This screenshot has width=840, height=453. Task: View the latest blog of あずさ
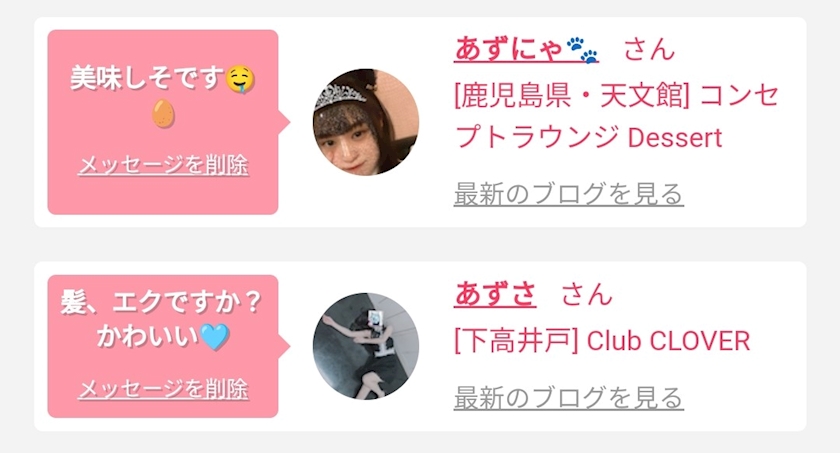[x=568, y=398]
